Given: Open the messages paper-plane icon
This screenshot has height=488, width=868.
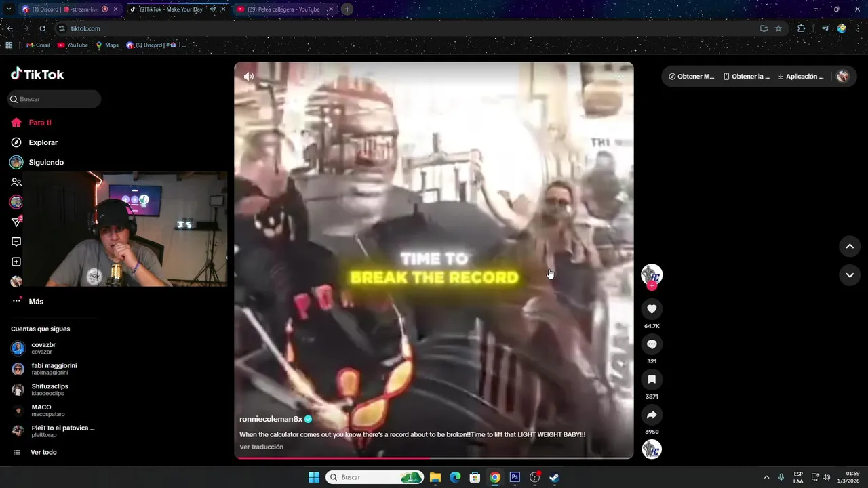Looking at the screenshot, I should click(16, 222).
